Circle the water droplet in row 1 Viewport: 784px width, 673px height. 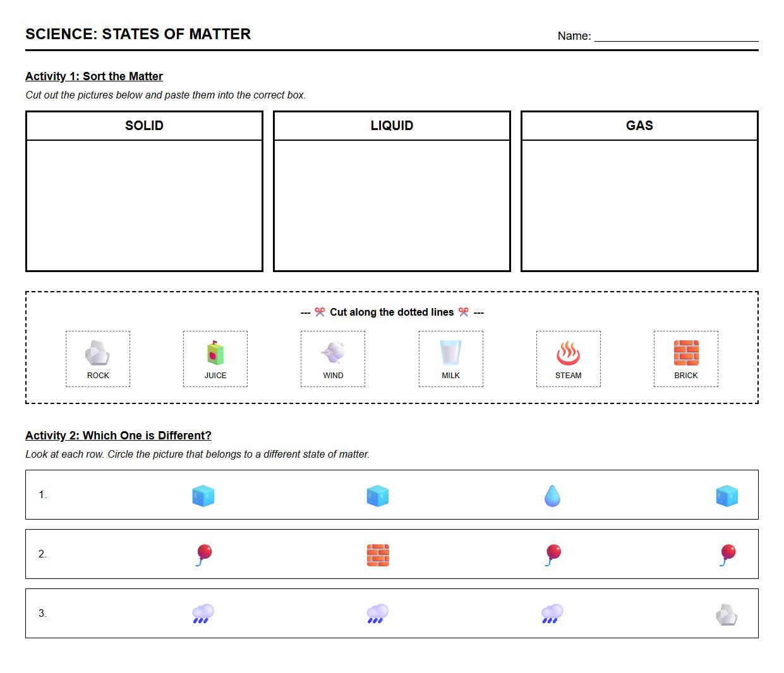coord(552,496)
